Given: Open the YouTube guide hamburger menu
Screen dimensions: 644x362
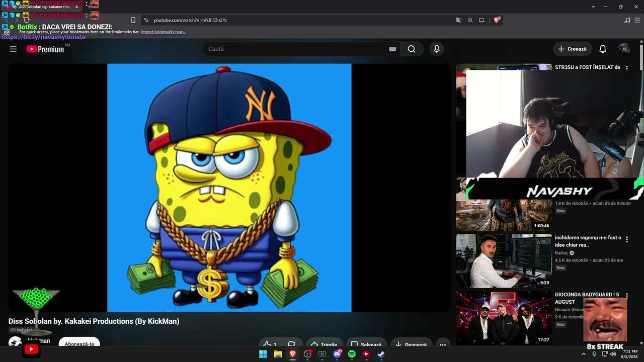Looking at the screenshot, I should (13, 49).
